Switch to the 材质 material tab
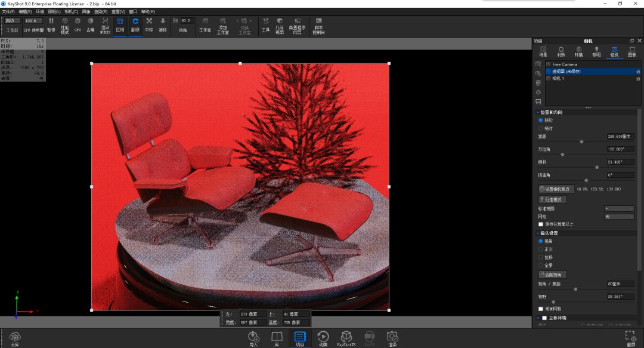The width and height of the screenshot is (644, 348). coord(561,52)
